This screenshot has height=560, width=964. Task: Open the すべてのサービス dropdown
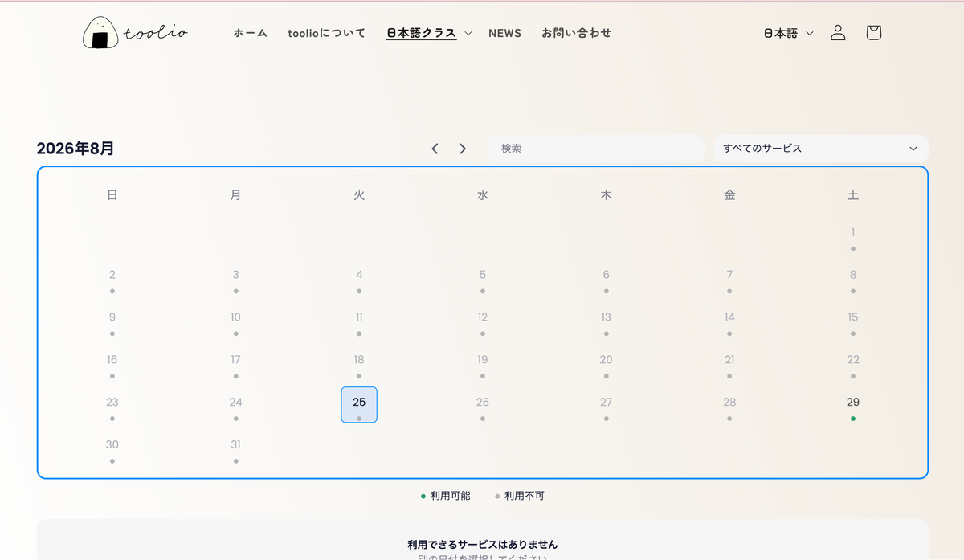821,149
